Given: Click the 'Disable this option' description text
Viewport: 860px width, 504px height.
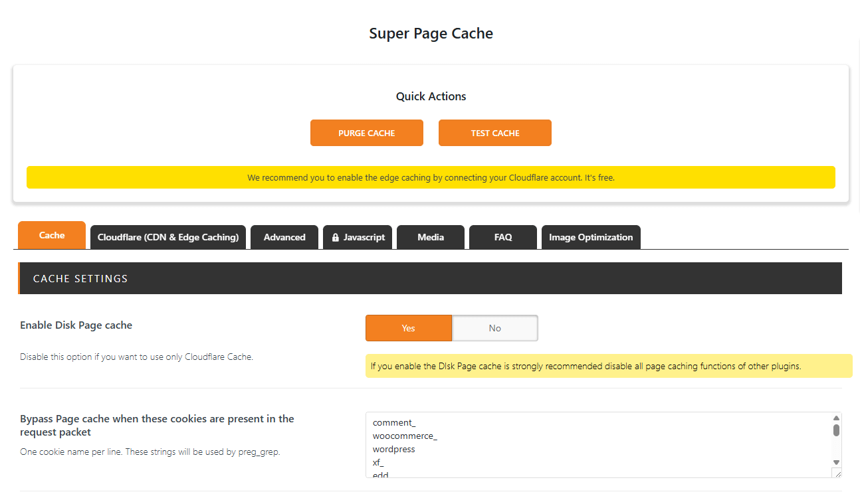Looking at the screenshot, I should [136, 357].
